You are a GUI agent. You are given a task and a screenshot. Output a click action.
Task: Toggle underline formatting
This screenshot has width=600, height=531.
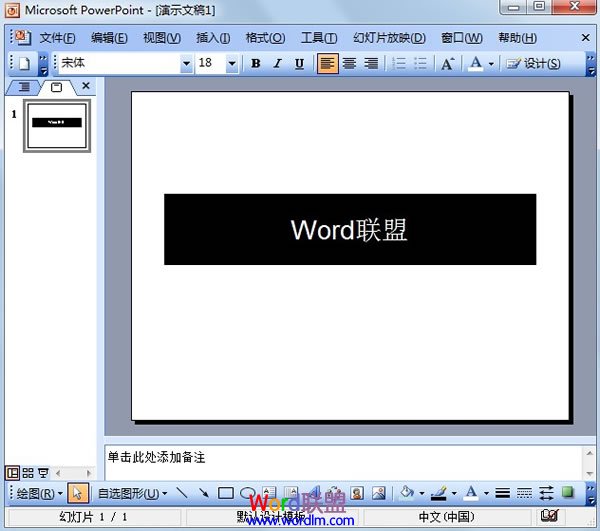click(x=300, y=64)
